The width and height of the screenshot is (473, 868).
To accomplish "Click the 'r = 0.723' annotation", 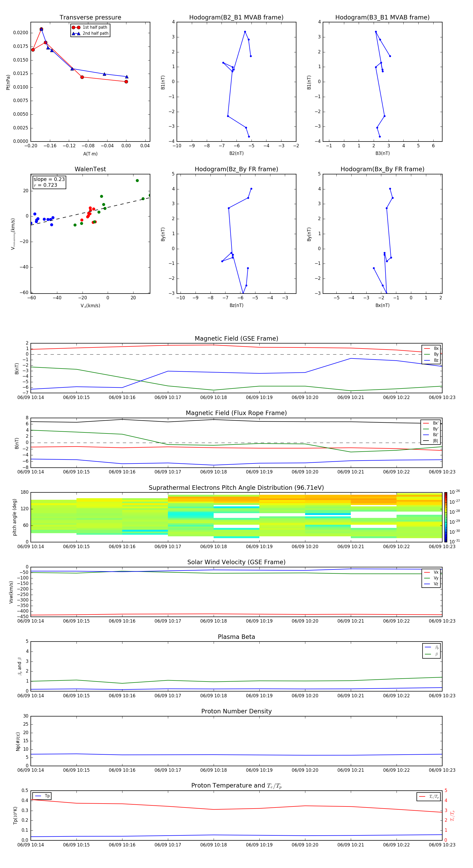I will pyautogui.click(x=45, y=185).
